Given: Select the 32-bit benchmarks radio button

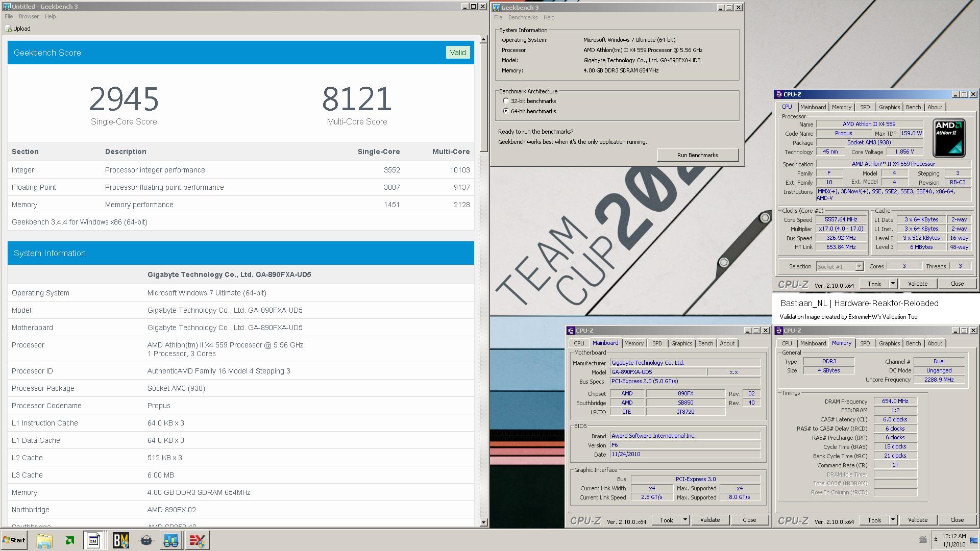Looking at the screenshot, I should [506, 101].
